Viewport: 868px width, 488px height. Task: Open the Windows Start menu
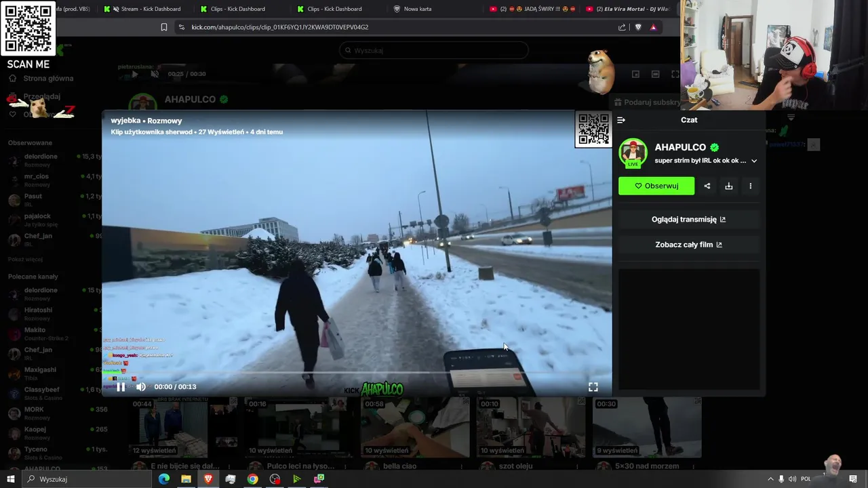11,479
